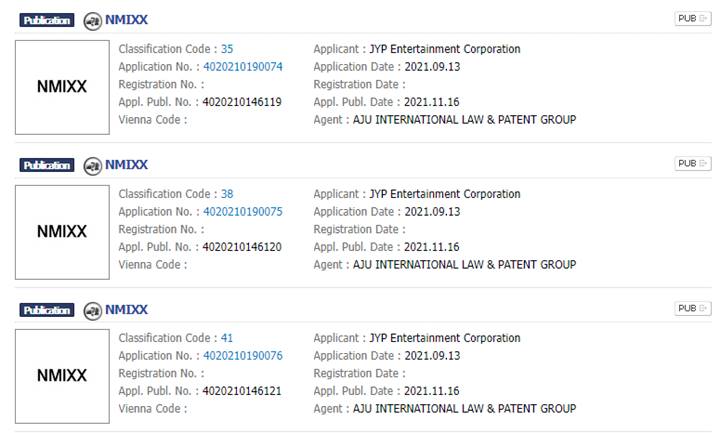This screenshot has width=720, height=433.
Task: Open PUB button for application 4020210190076
Action: [692, 308]
